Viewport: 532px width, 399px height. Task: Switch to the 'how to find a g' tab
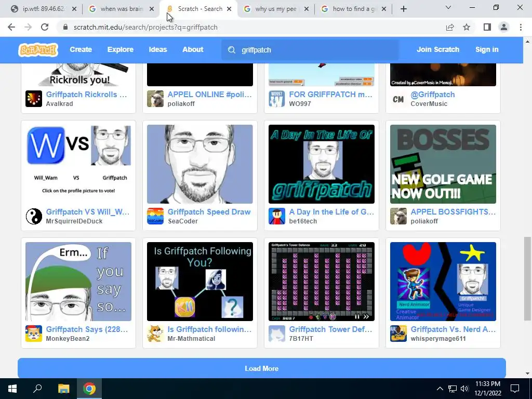[353, 9]
